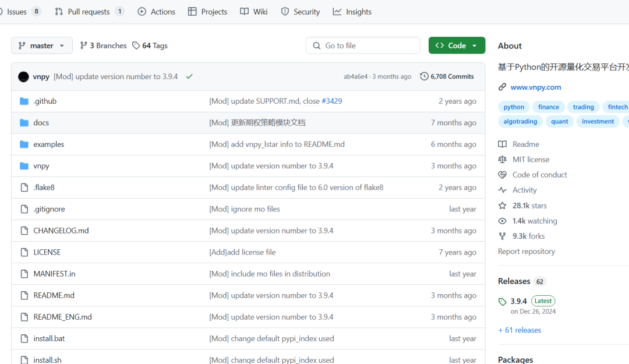629x364 pixels.
Task: Click the Go to file search field
Action: coord(363,45)
